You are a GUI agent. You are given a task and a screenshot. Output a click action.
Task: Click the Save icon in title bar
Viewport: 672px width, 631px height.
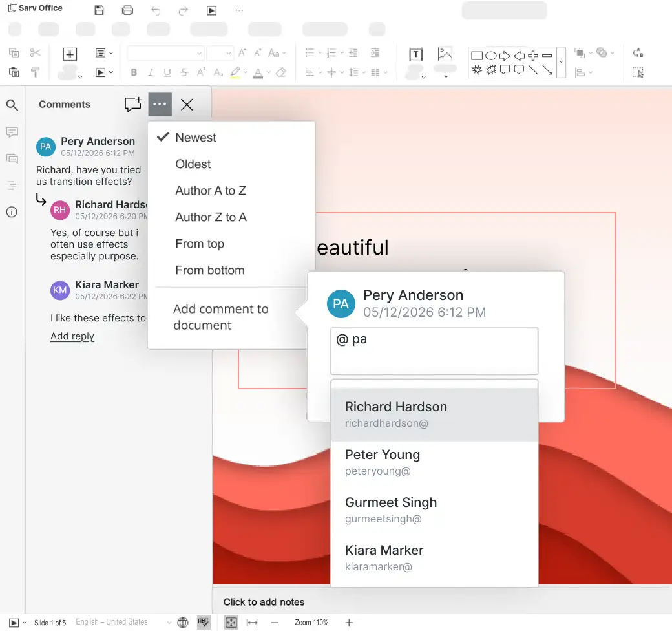pos(99,10)
